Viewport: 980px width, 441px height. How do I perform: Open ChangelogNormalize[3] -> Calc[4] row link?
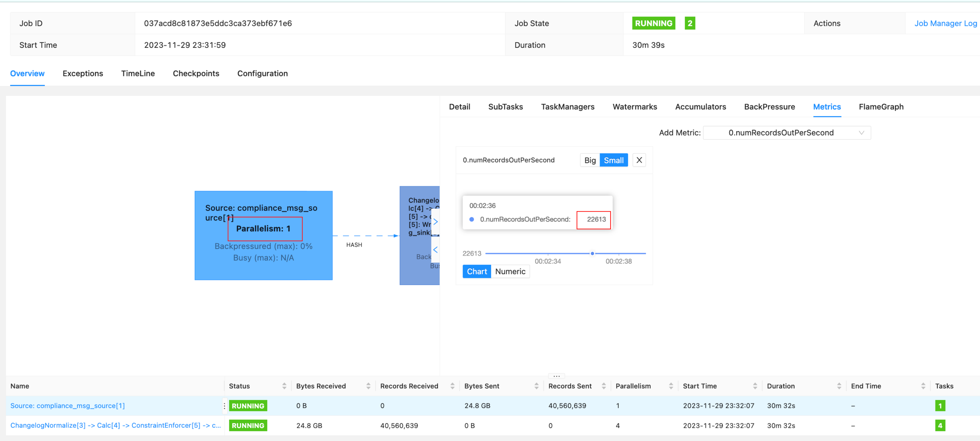(x=115, y=425)
